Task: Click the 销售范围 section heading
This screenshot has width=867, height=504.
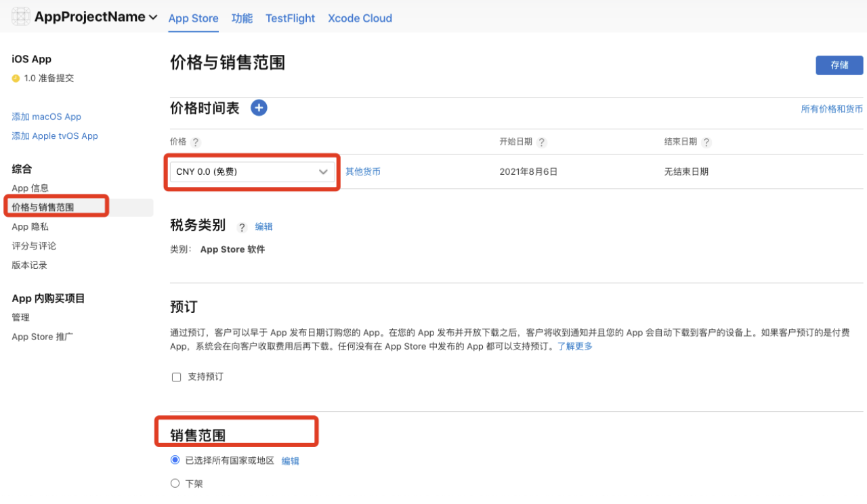Action: 198,435
